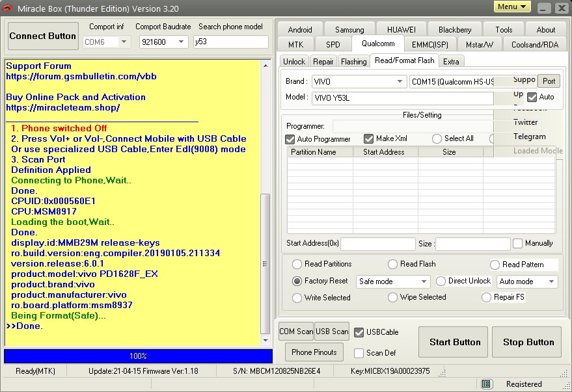Click the blue 100% progress bar
The image size is (572, 392).
point(138,356)
